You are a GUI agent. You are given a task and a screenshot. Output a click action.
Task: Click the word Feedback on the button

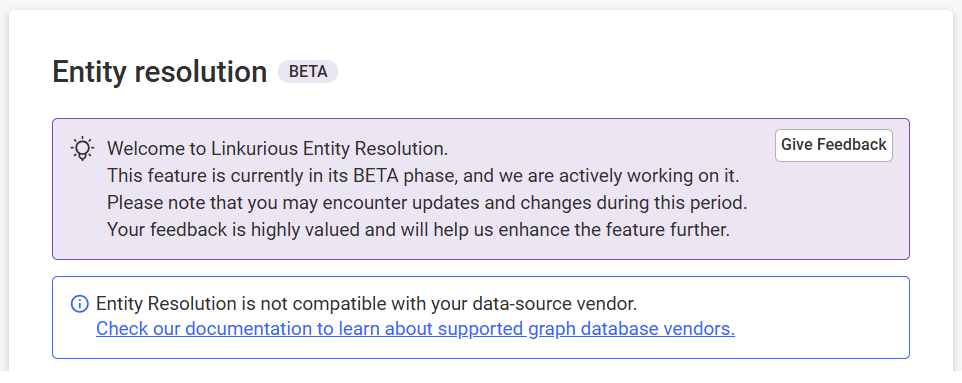(x=852, y=145)
